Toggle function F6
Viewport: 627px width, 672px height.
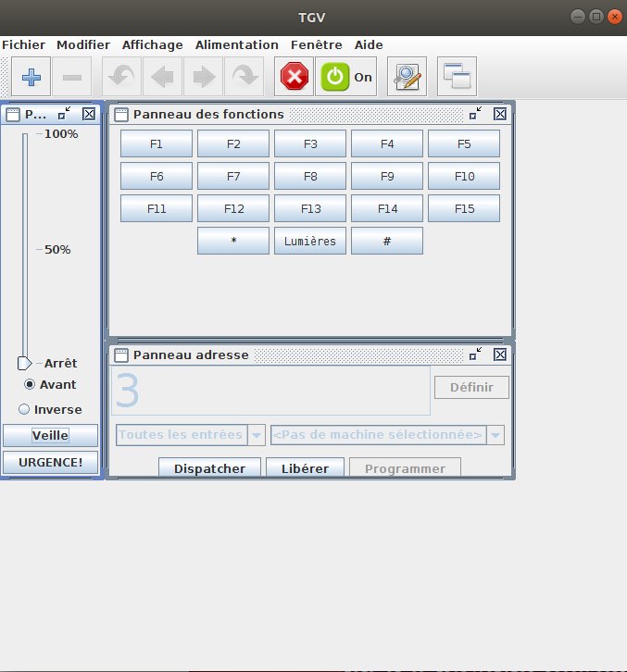[x=157, y=176]
